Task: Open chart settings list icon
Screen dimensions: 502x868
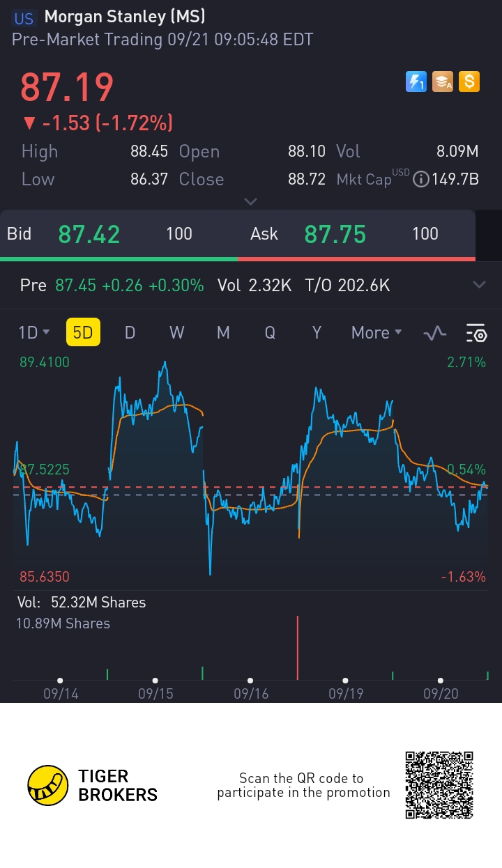Action: point(477,333)
